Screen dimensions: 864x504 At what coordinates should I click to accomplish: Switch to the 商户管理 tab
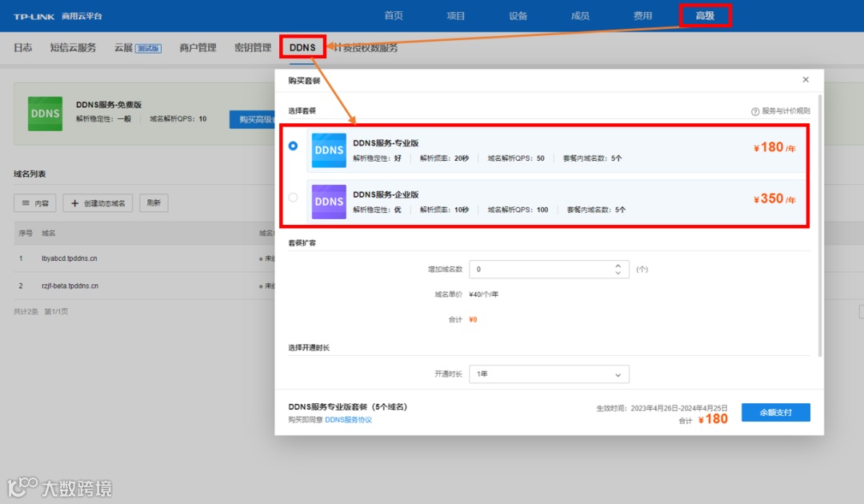click(x=198, y=48)
